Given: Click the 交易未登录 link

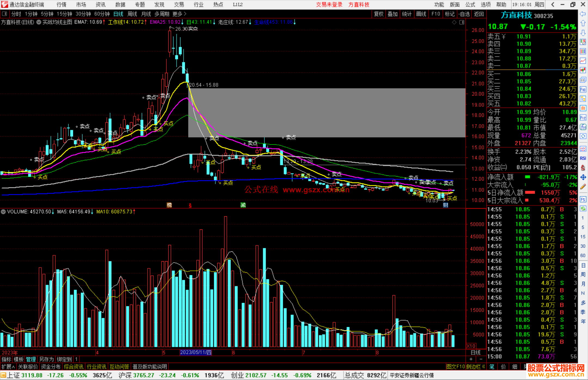Looking at the screenshot, I should (x=329, y=5).
